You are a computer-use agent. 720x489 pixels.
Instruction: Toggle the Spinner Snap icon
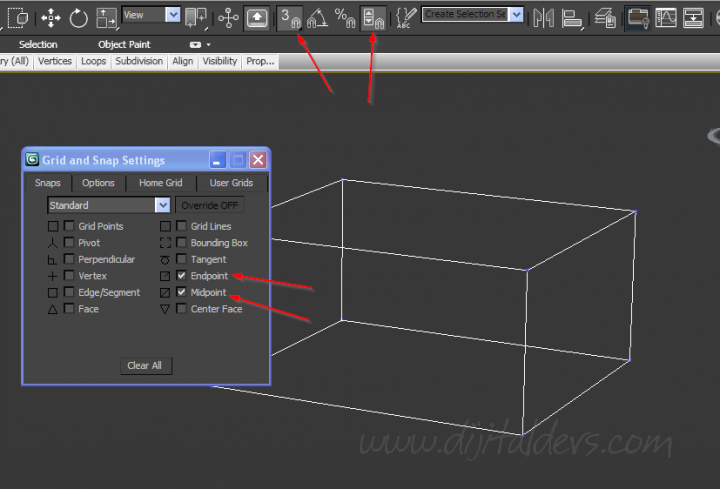pyautogui.click(x=373, y=17)
